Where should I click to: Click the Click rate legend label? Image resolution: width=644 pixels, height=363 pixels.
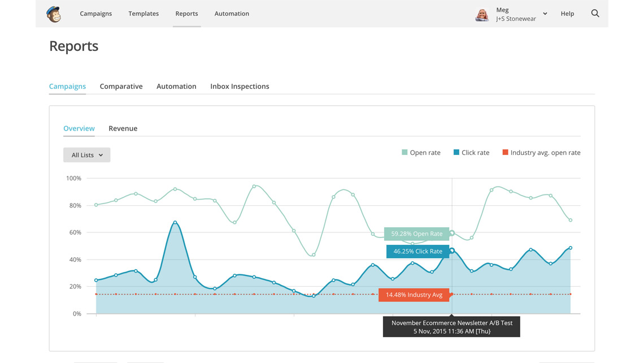pyautogui.click(x=475, y=153)
